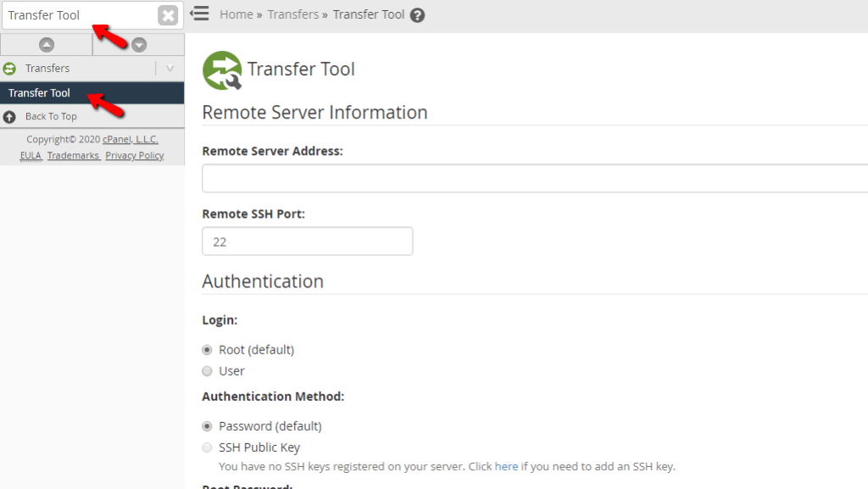Click the Remote Server Information heading
This screenshot has height=489, width=868.
pyautogui.click(x=315, y=113)
